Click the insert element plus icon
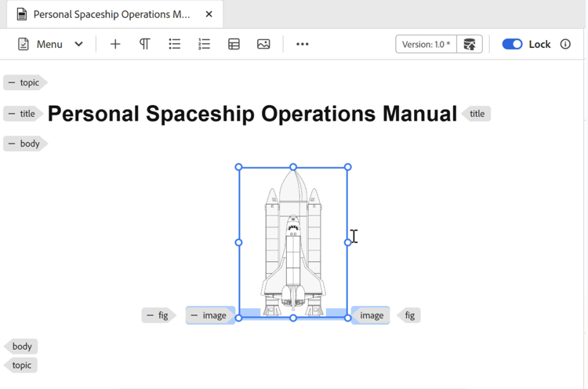This screenshot has height=389, width=588. [x=115, y=44]
